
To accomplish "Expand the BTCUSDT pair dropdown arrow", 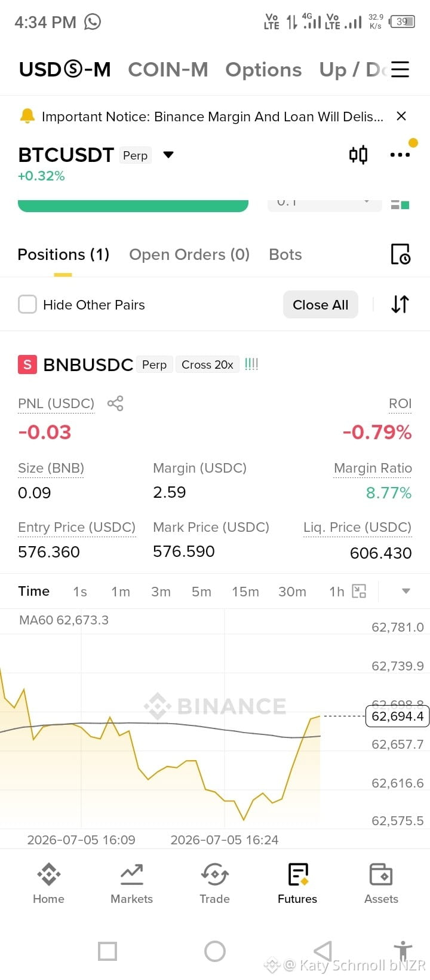I will click(x=168, y=155).
